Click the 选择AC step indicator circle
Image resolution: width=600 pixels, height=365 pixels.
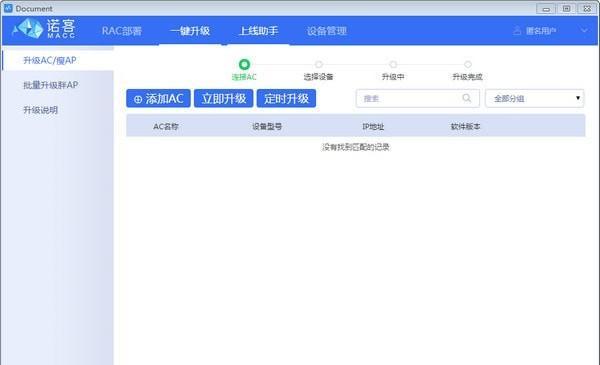[x=244, y=64]
